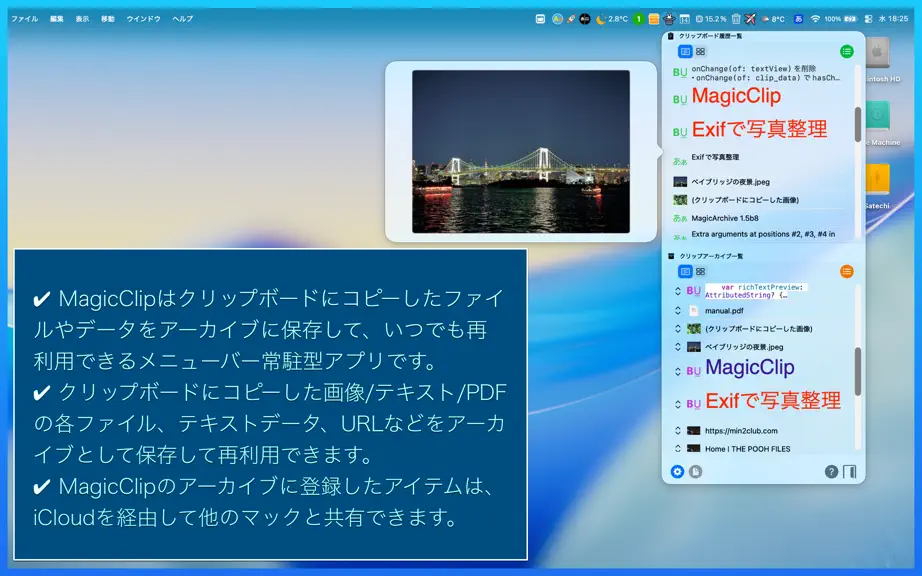Click the clipboard icon beside クリップボード履歴一覧 title
Image resolution: width=922 pixels, height=576 pixels.
click(x=670, y=36)
